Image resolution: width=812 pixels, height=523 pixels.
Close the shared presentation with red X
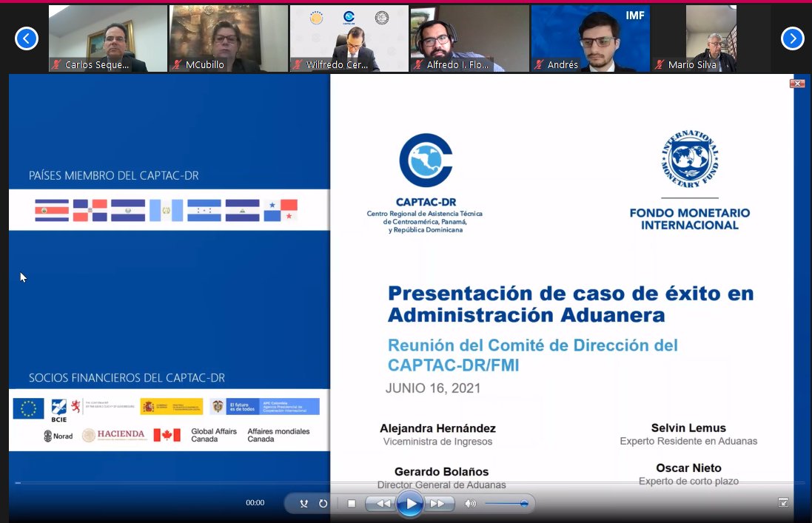pyautogui.click(x=797, y=84)
